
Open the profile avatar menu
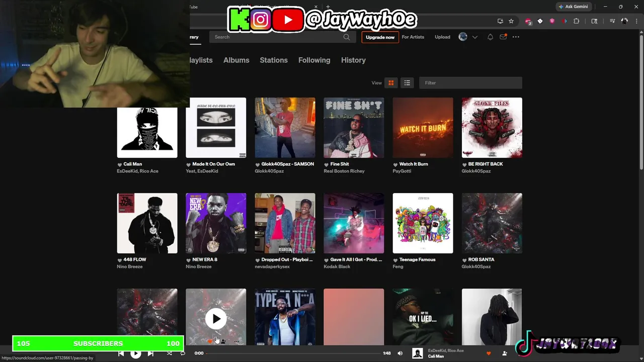coord(463,37)
